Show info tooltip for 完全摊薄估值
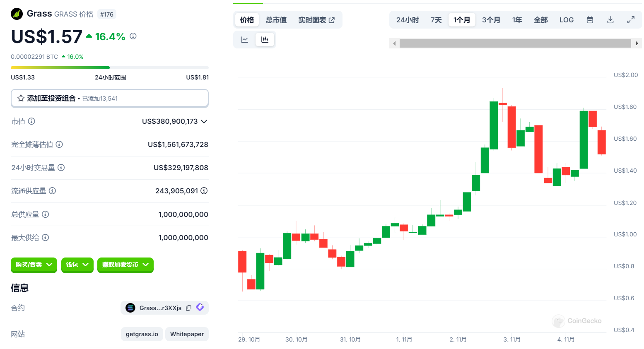Screen dimensions: 644x349 [59, 144]
